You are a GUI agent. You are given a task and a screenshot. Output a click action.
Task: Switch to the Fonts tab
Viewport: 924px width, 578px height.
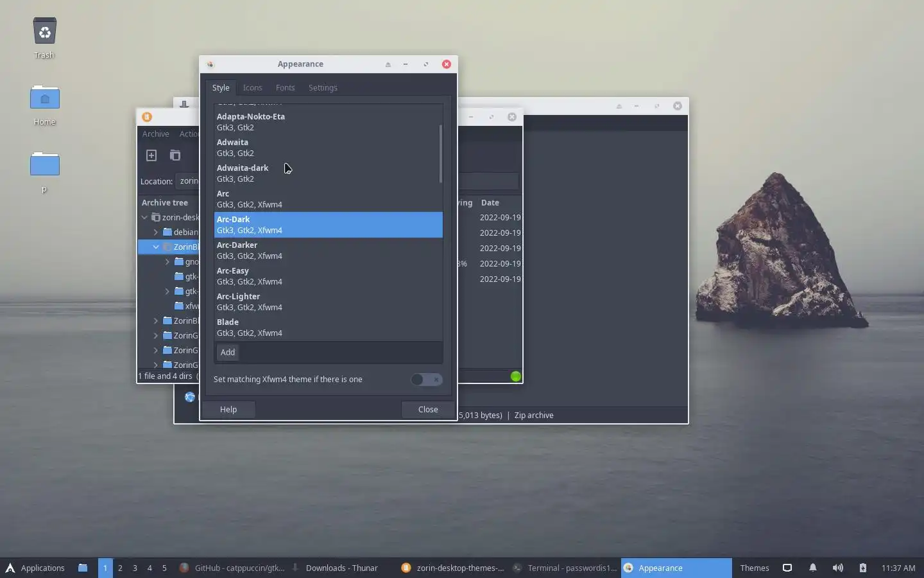[285, 88]
